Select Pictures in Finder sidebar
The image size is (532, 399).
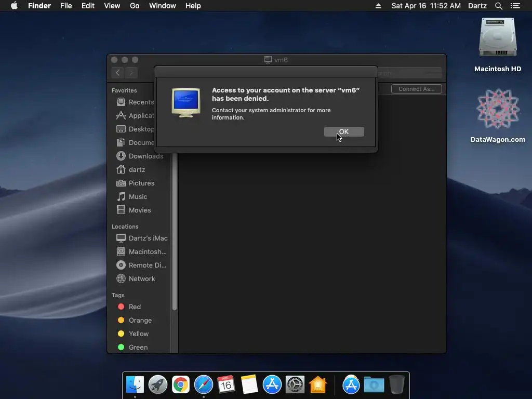click(x=135, y=183)
